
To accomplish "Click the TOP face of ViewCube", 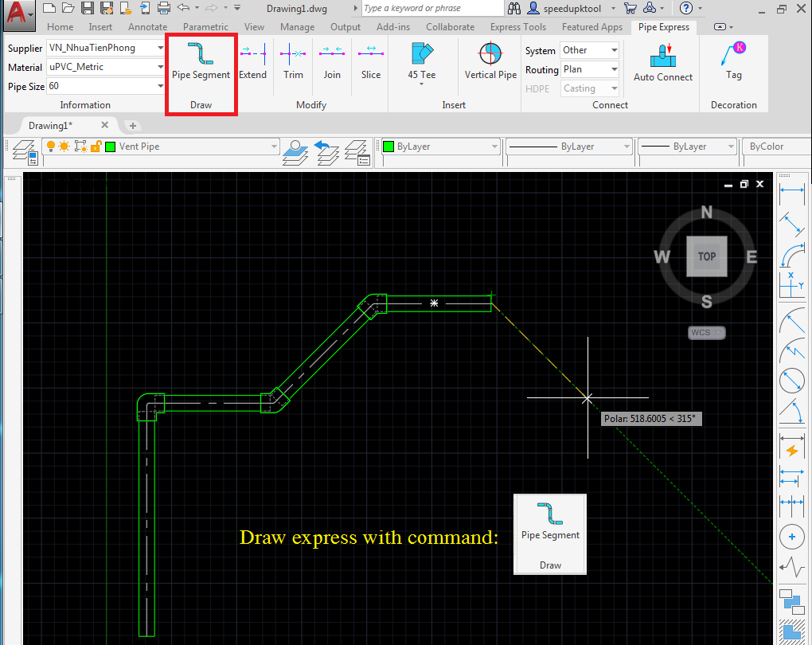I will click(706, 256).
